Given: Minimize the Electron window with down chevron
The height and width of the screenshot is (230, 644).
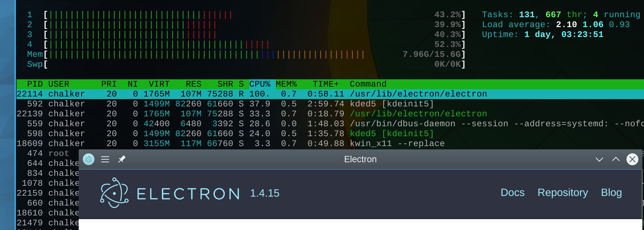Looking at the screenshot, I should click(599, 160).
